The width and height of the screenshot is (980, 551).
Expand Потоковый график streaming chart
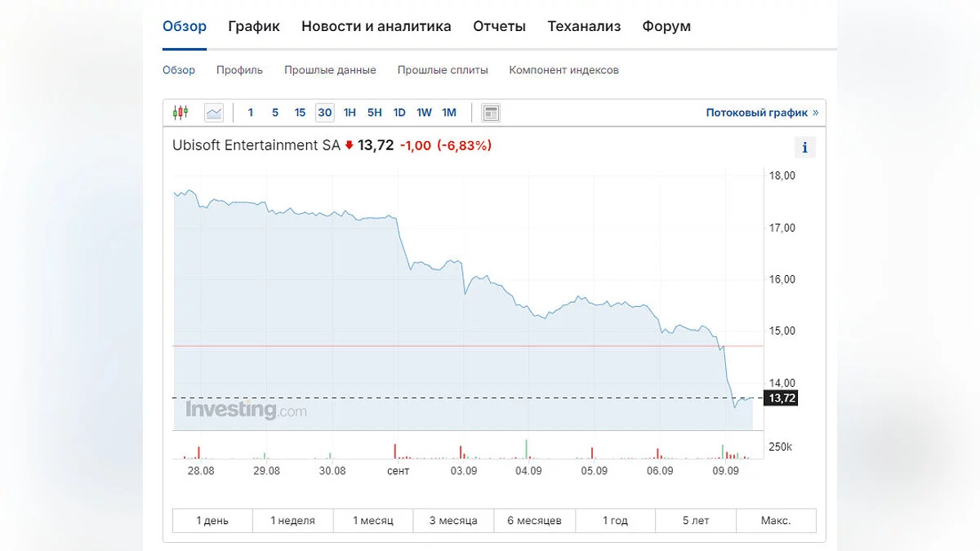(761, 113)
